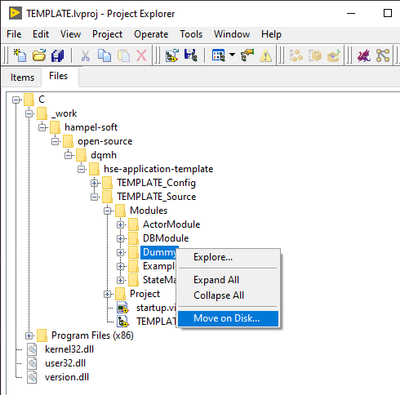Choose Move on Disk... option
The width and height of the screenshot is (400, 395).
[x=228, y=318]
